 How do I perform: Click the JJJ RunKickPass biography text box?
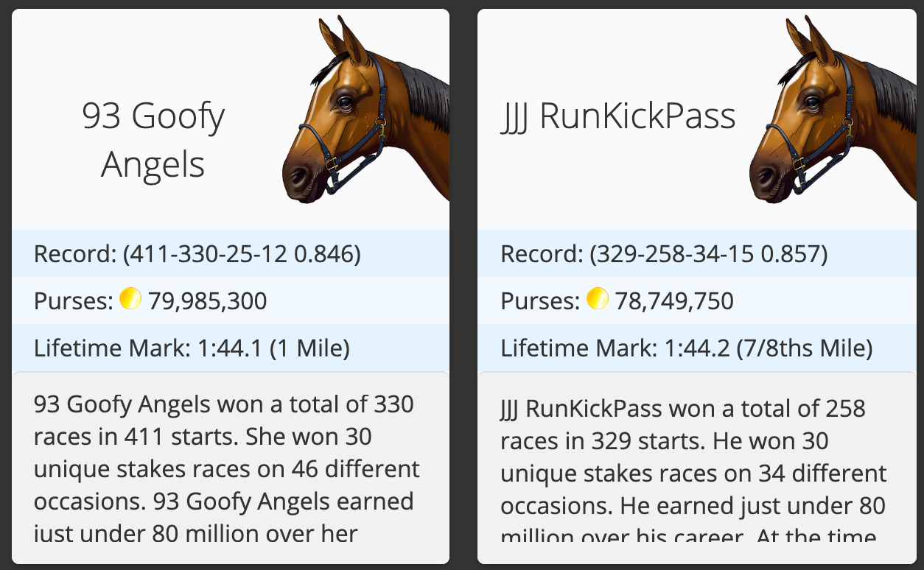697,468
